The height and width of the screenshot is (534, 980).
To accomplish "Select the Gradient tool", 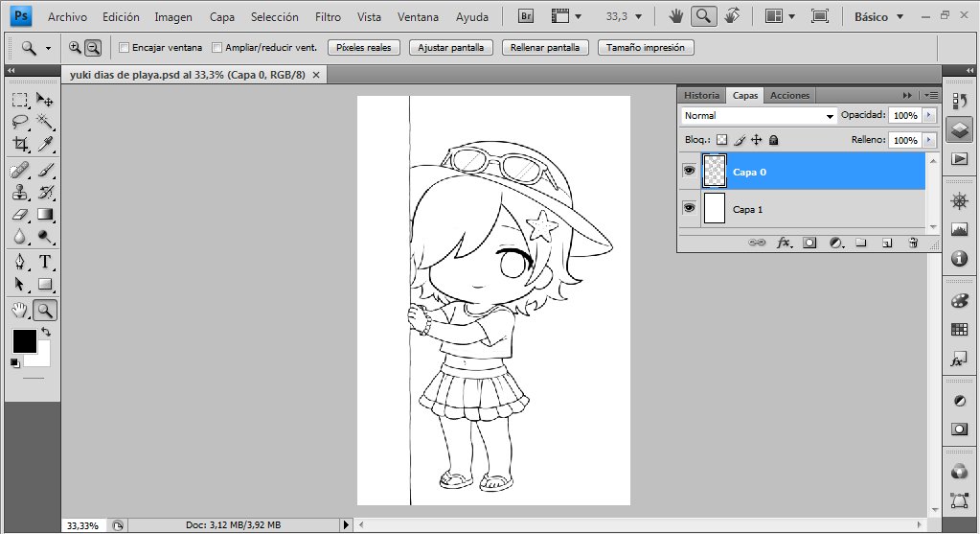I will (x=44, y=215).
